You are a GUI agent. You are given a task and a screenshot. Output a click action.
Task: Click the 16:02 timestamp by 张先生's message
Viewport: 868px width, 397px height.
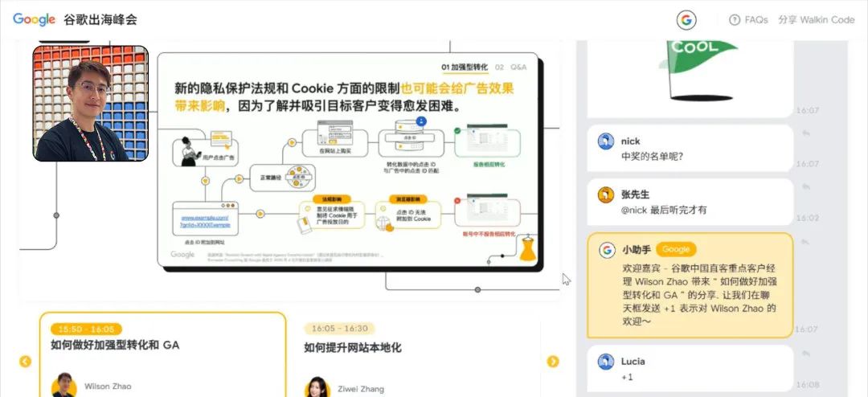[x=807, y=218]
